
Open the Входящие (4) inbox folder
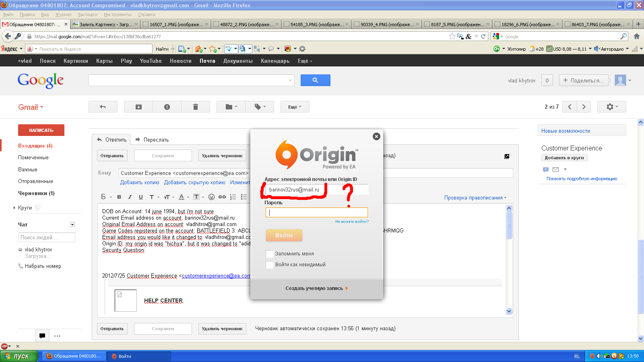[35, 146]
